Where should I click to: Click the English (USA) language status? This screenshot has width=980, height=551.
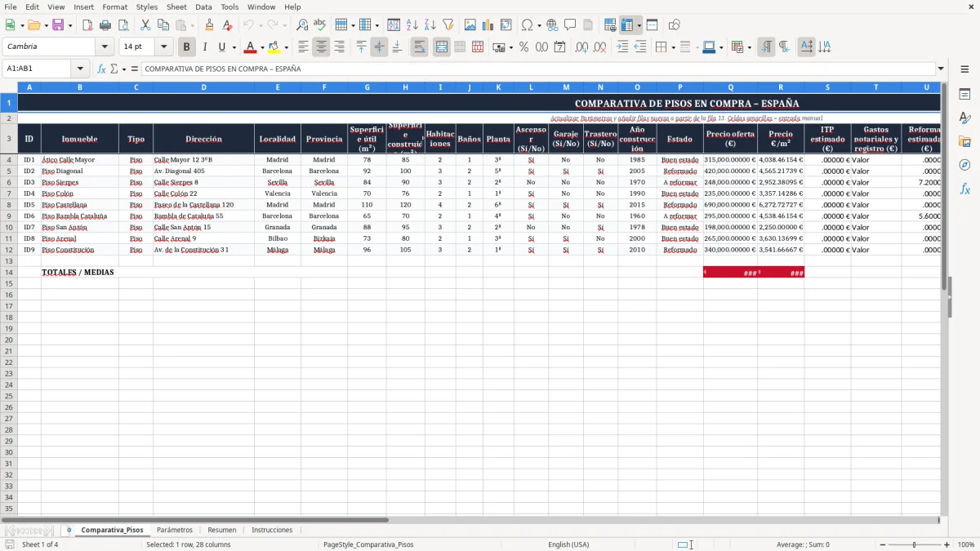point(568,544)
